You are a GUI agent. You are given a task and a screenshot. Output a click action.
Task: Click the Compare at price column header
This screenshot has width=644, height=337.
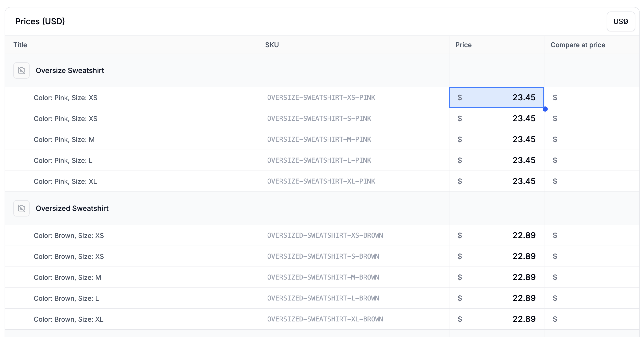coord(578,45)
